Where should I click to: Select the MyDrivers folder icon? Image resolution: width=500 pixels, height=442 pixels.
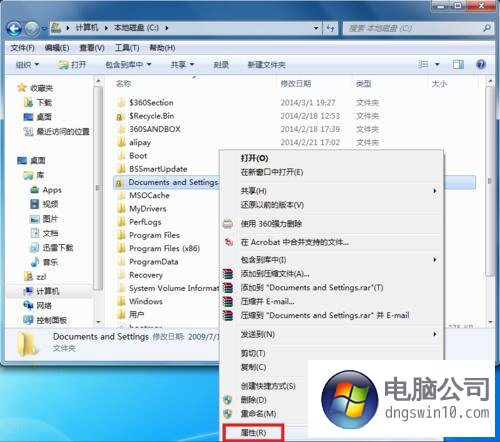tap(121, 208)
